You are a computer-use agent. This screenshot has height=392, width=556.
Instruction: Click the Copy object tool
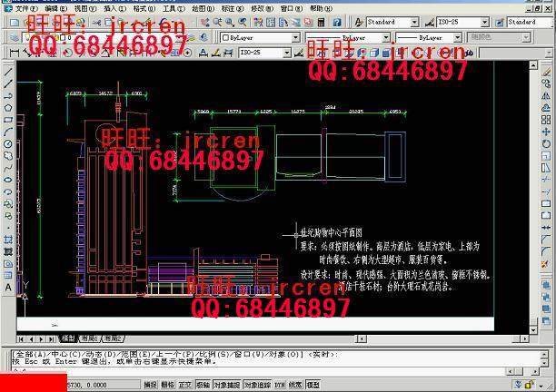[546, 83]
